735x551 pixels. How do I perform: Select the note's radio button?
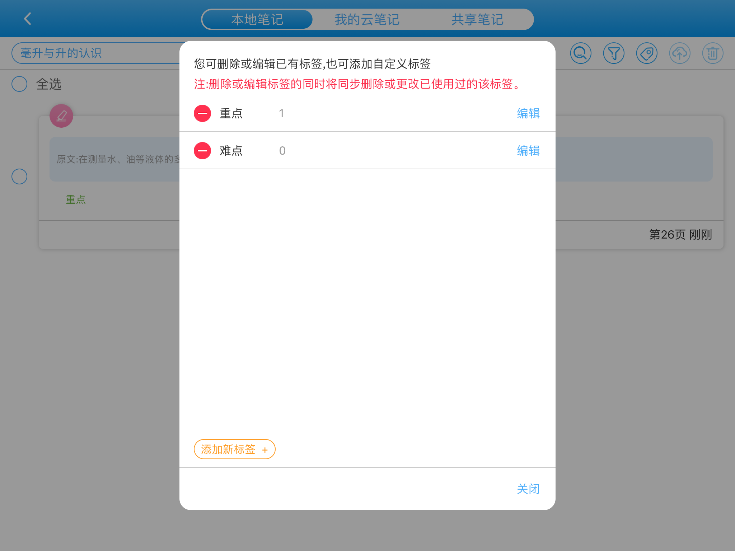coord(19,177)
